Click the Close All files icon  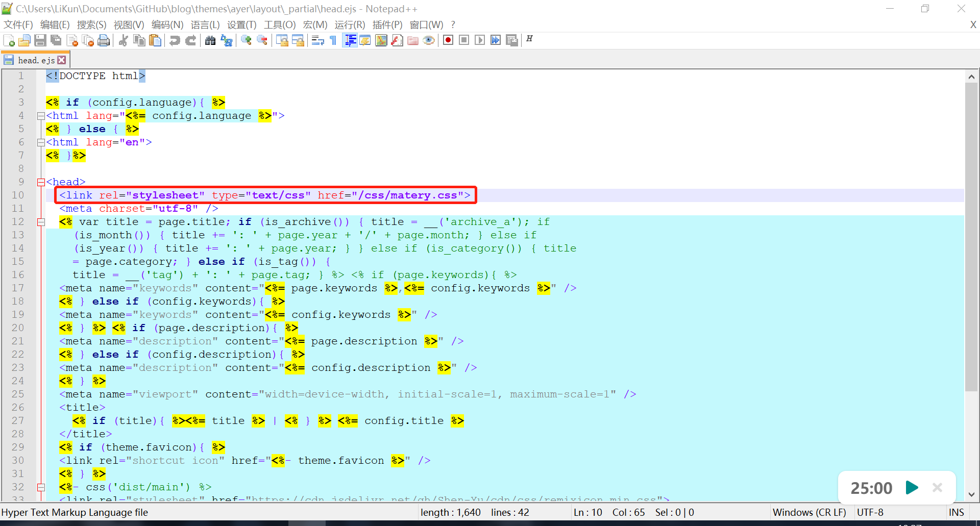tap(88, 40)
